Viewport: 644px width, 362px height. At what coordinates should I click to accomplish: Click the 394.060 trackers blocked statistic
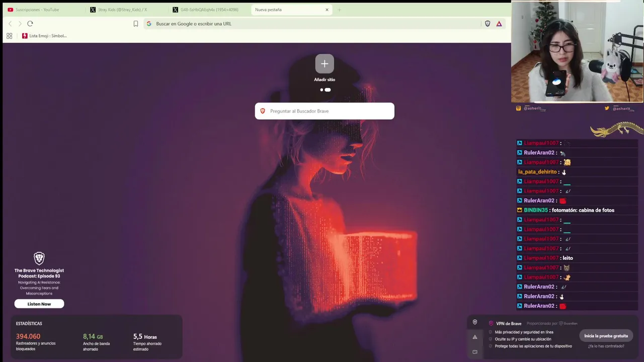(x=28, y=336)
